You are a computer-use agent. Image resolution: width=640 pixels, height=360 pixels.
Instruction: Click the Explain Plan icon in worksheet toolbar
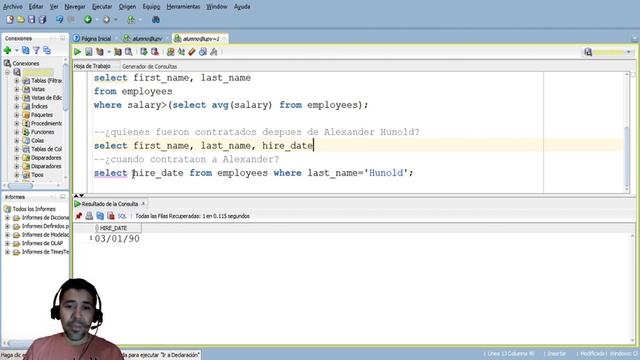(x=100, y=52)
